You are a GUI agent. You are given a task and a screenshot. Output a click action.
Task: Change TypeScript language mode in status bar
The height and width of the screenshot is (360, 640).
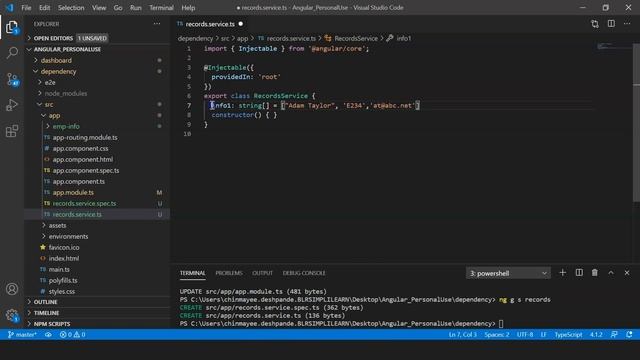pyautogui.click(x=568, y=334)
